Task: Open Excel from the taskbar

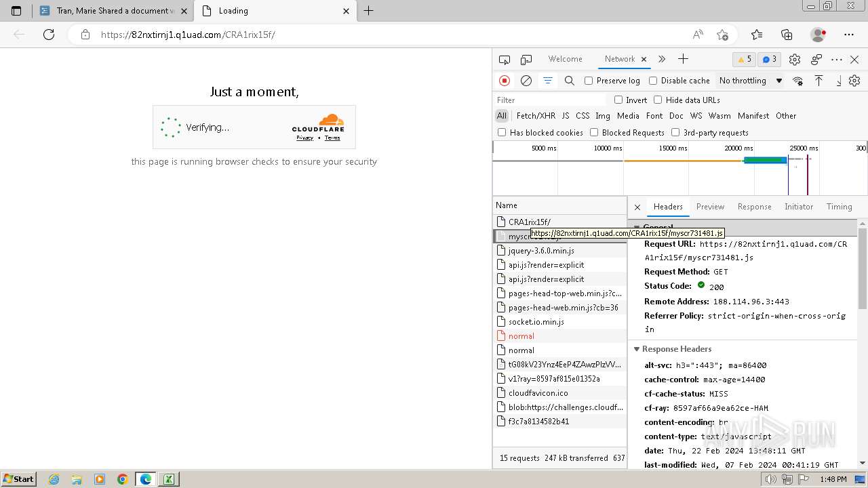Action: (x=168, y=479)
